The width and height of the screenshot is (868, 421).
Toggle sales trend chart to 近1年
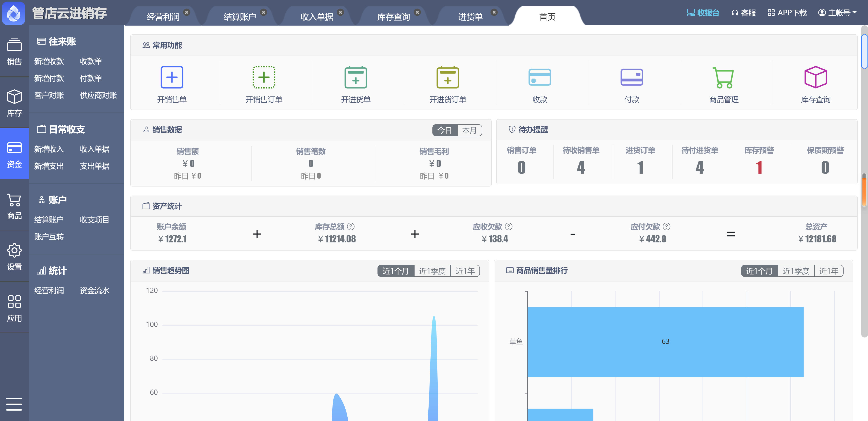coord(465,270)
